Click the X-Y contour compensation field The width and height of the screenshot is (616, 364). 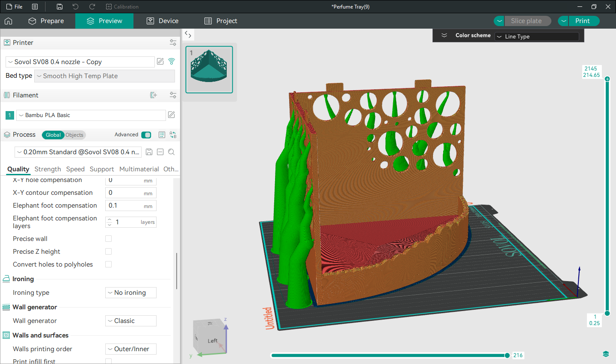tap(131, 193)
